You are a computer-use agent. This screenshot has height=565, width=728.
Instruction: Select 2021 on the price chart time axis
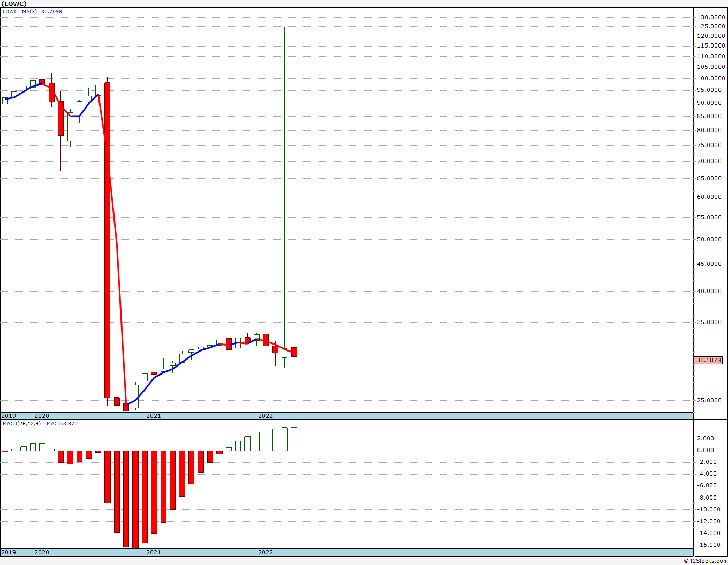click(154, 416)
